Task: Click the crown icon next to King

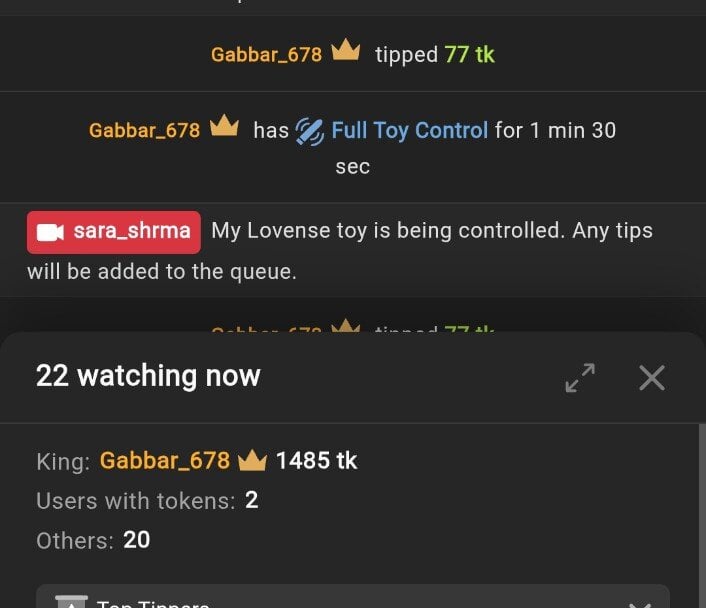Action: (252, 460)
